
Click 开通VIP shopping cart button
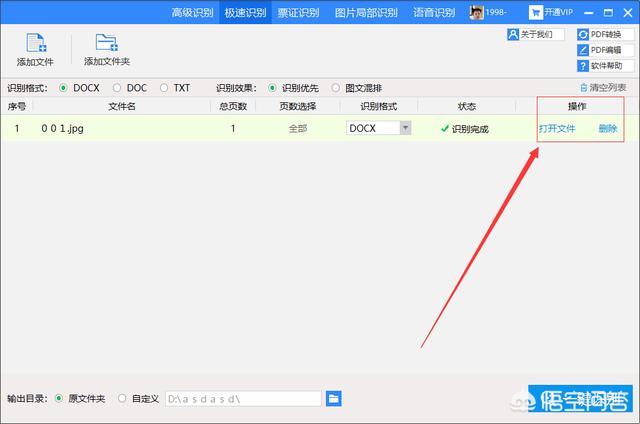pos(551,13)
